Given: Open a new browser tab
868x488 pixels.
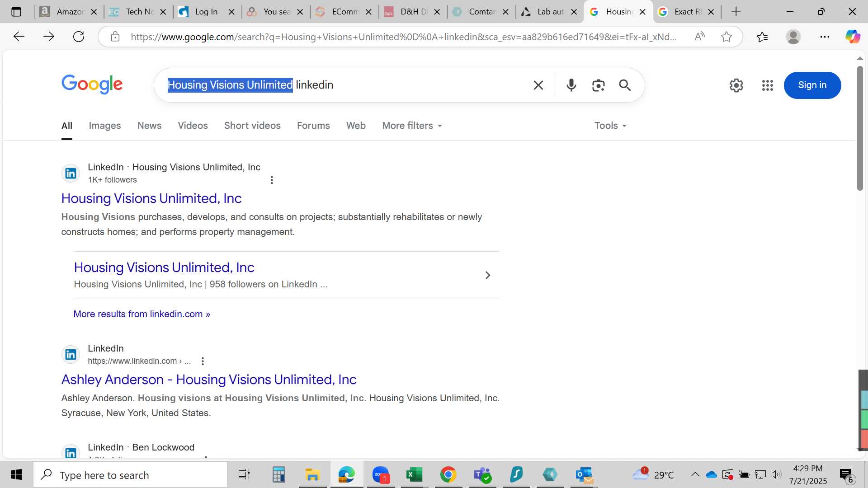Looking at the screenshot, I should coord(736,12).
